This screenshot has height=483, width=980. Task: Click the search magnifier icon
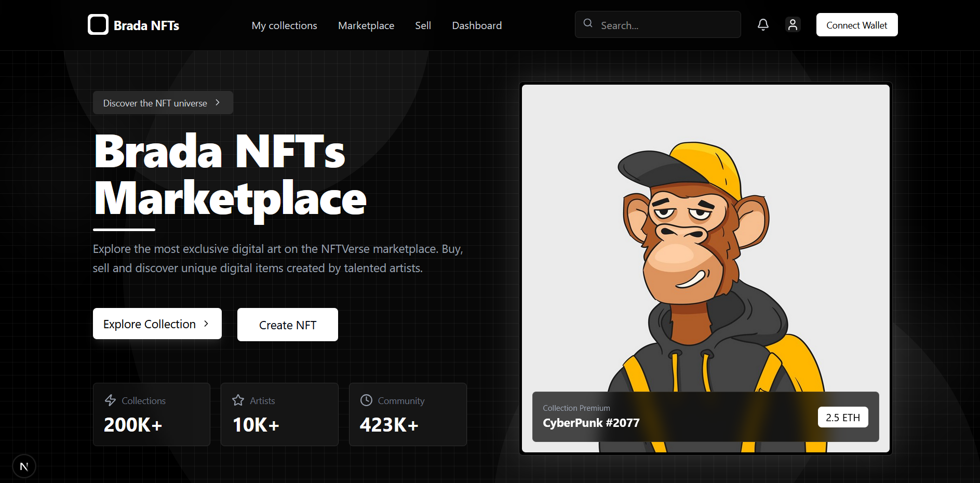click(x=588, y=23)
